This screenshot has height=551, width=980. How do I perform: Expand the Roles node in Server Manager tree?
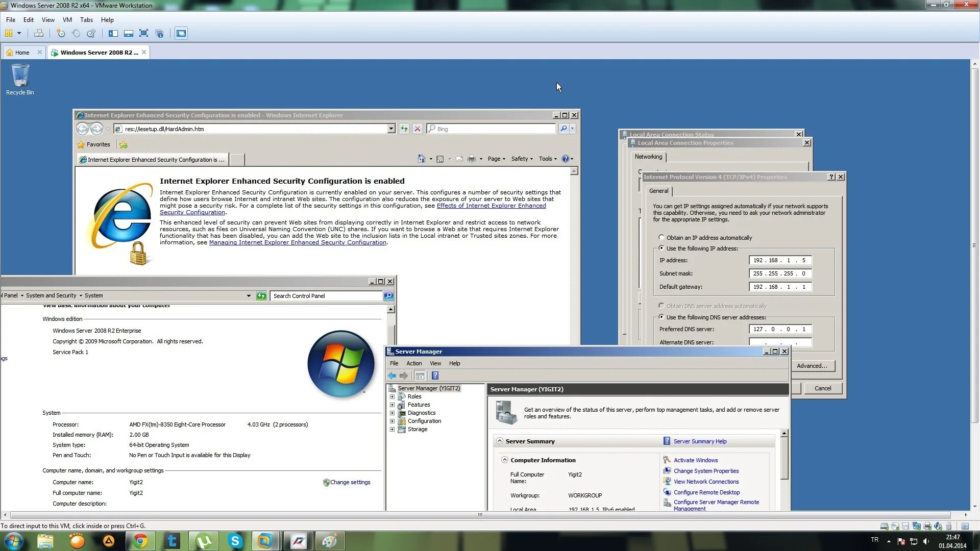tap(392, 397)
